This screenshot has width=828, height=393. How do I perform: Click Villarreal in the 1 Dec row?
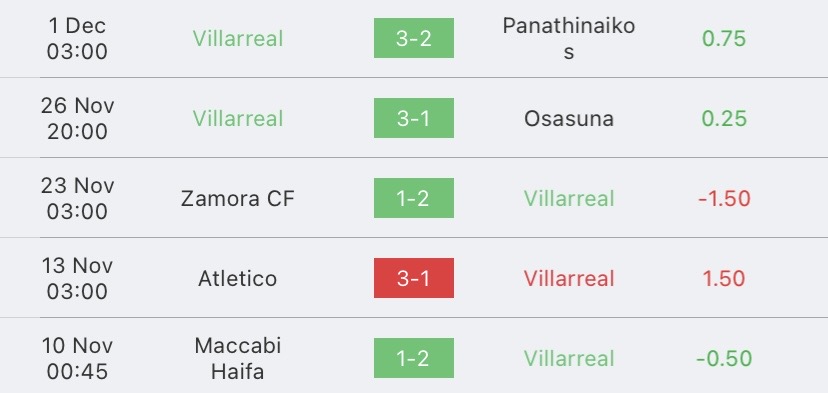pos(238,38)
